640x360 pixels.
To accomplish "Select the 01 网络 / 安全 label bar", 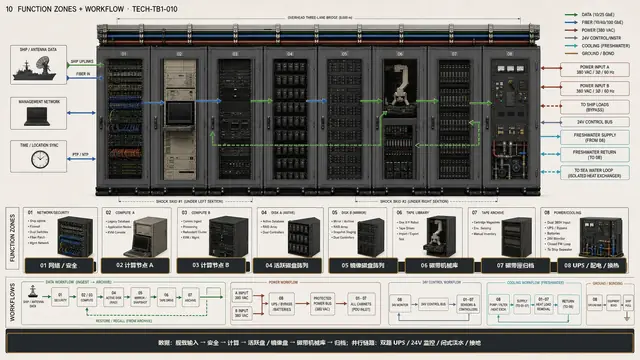I will 59,265.
